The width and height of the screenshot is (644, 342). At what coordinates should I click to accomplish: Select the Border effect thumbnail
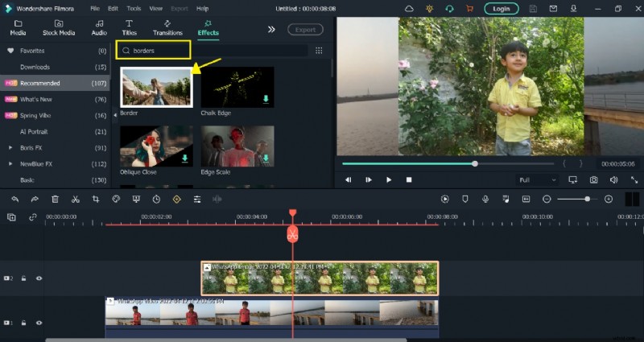pyautogui.click(x=156, y=87)
